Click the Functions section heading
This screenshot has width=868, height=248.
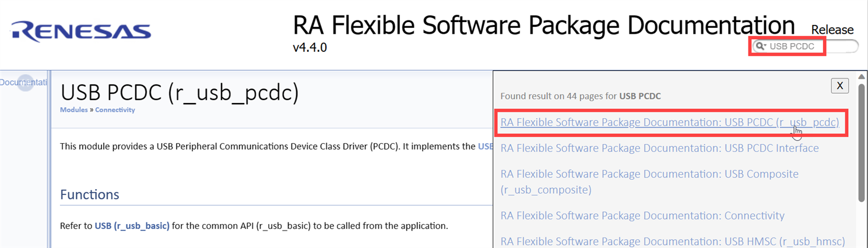point(90,194)
